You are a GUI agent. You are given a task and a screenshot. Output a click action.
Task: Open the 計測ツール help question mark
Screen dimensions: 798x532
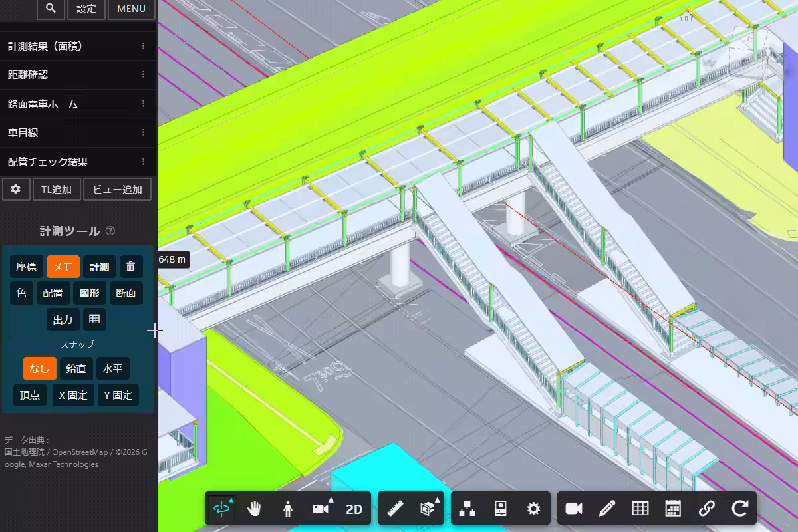110,231
